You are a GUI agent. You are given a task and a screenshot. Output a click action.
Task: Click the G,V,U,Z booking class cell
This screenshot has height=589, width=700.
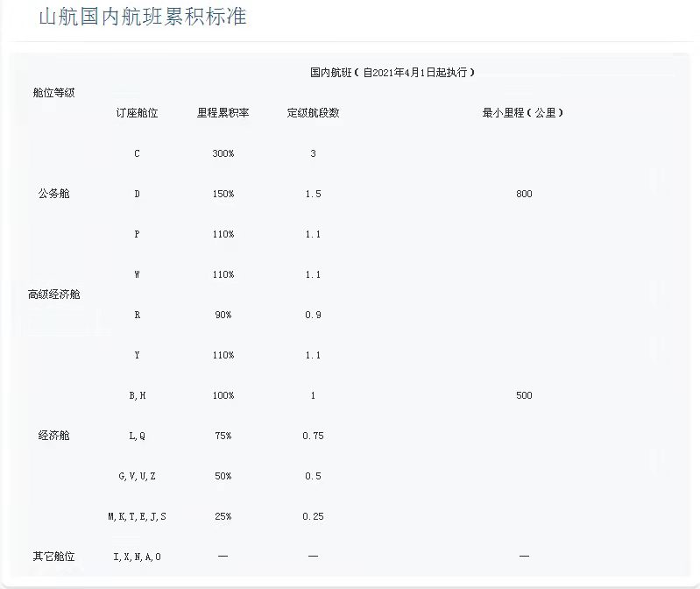pyautogui.click(x=137, y=477)
